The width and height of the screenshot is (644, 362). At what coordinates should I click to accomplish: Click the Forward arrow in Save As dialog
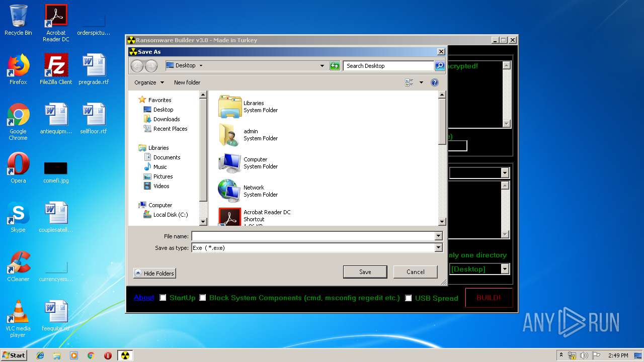pyautogui.click(x=151, y=66)
